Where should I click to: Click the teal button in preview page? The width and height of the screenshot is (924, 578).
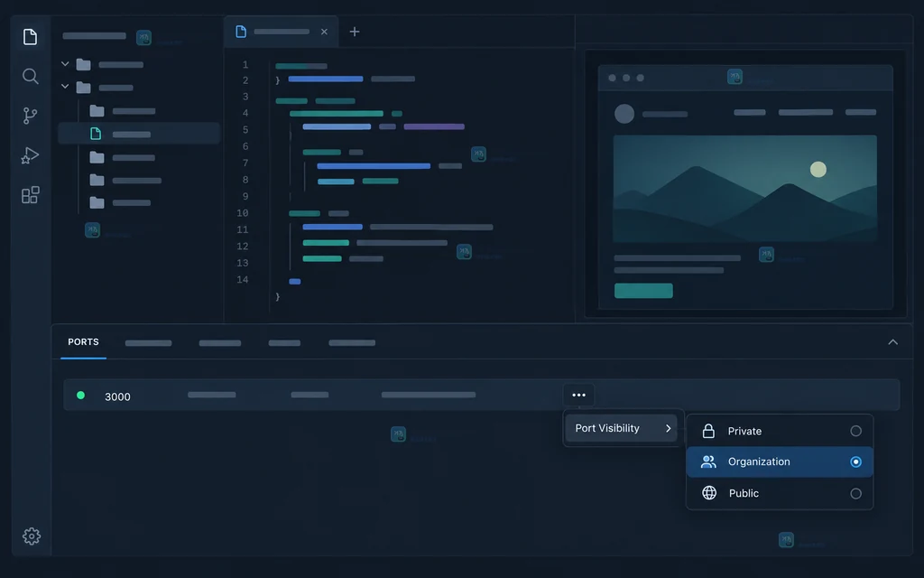pyautogui.click(x=643, y=291)
